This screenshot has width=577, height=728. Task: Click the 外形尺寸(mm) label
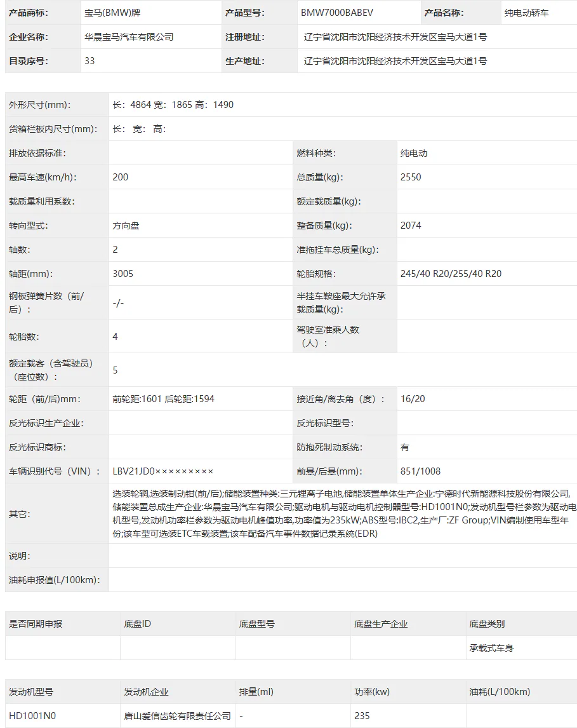pos(40,104)
